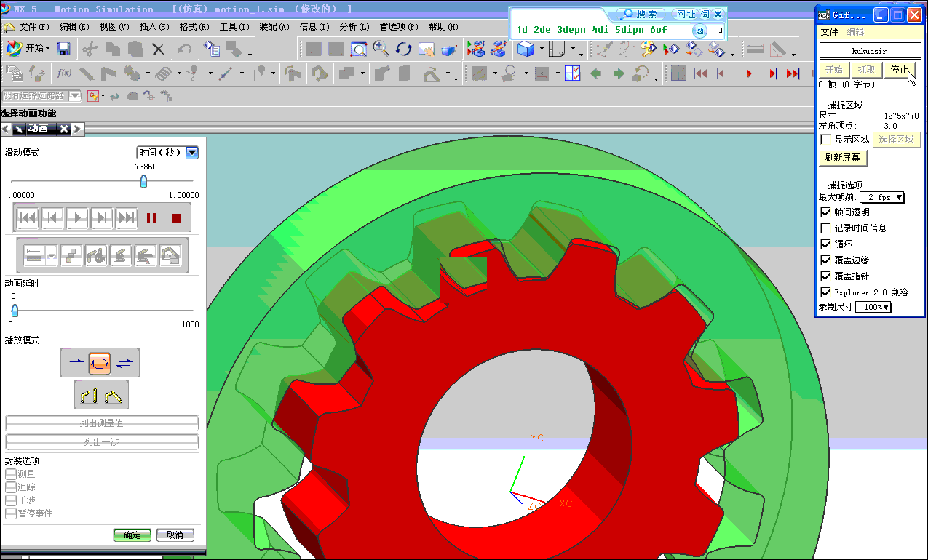The width and height of the screenshot is (928, 560).
Task: Open the 分析(L) menu
Action: [354, 27]
